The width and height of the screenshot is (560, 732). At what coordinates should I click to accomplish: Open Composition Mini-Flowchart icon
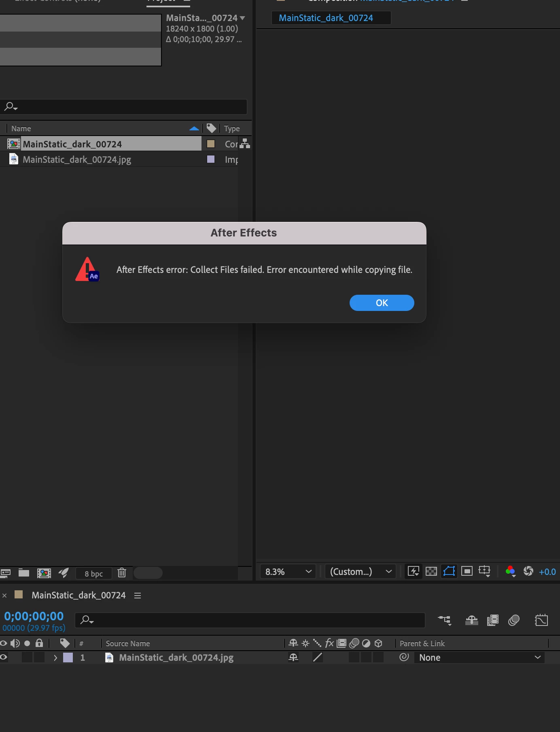pos(445,620)
